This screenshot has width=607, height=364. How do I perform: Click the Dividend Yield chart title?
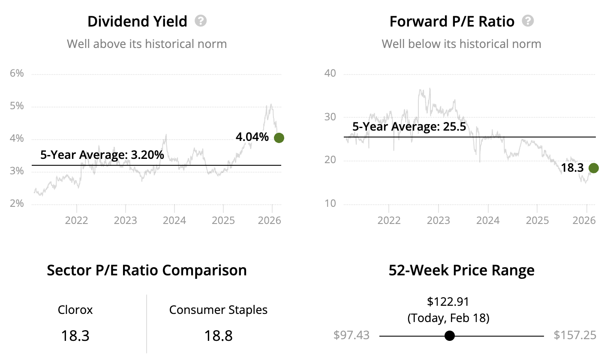(137, 21)
